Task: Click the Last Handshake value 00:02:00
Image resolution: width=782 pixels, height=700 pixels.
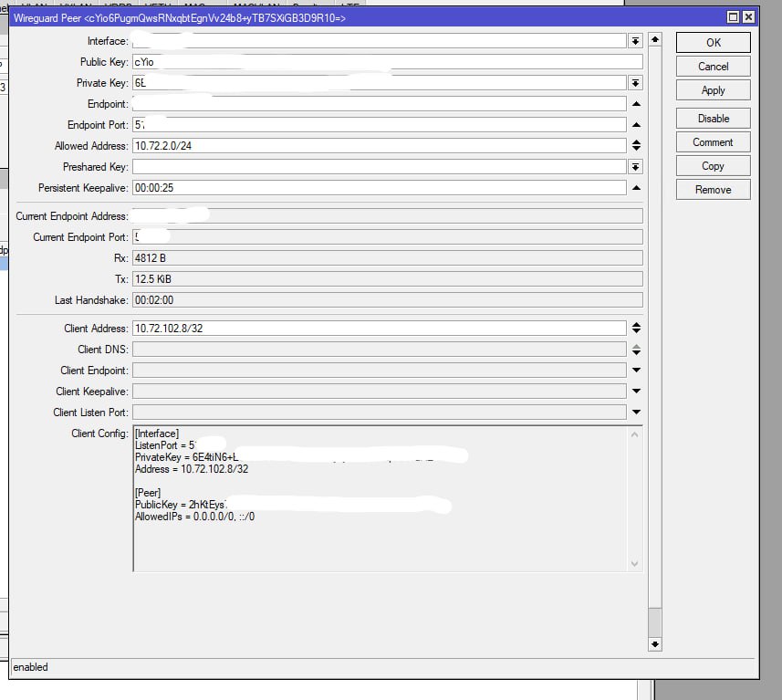Action: coord(388,300)
